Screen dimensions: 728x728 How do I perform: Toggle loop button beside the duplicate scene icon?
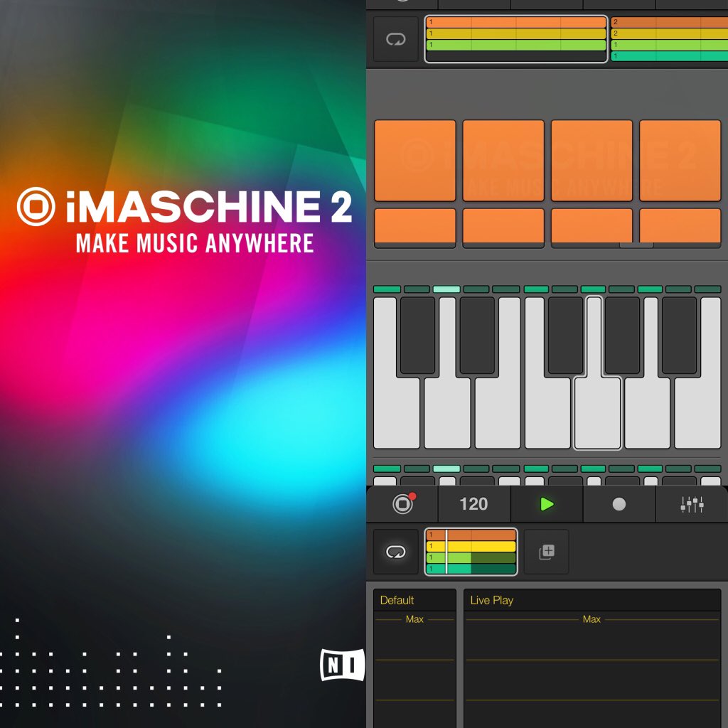[395, 552]
